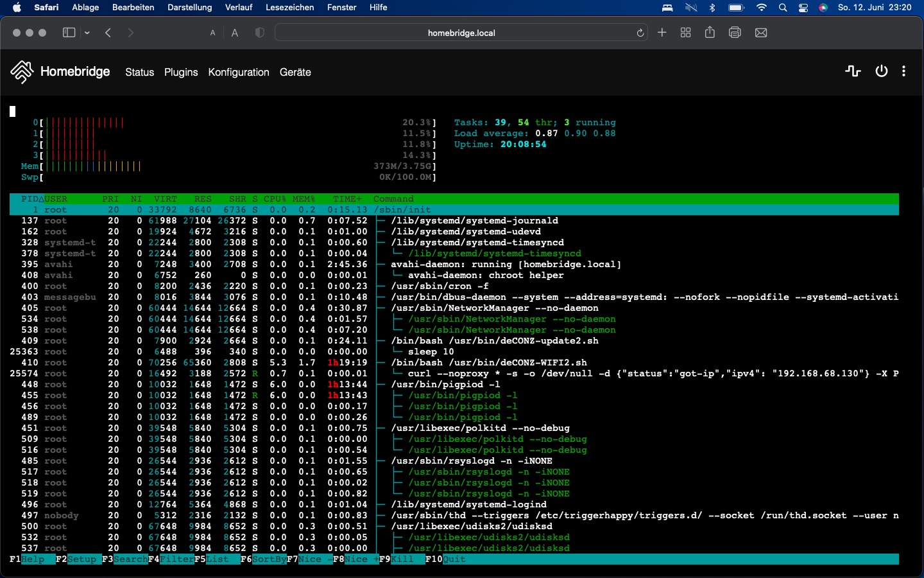This screenshot has height=578, width=924.
Task: Open new tab with plus icon
Action: click(x=662, y=33)
